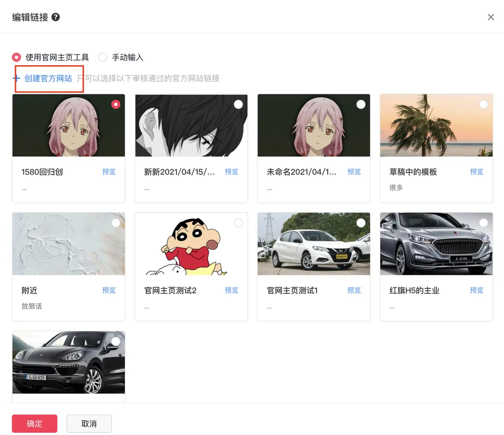Select radio on 附近 card
This screenshot has height=435, width=504.
(x=115, y=223)
